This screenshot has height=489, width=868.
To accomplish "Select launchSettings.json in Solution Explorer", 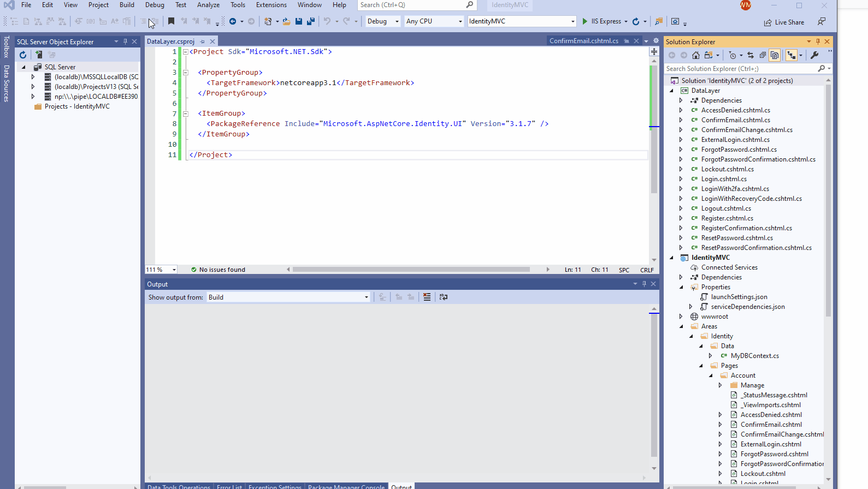I will point(739,297).
